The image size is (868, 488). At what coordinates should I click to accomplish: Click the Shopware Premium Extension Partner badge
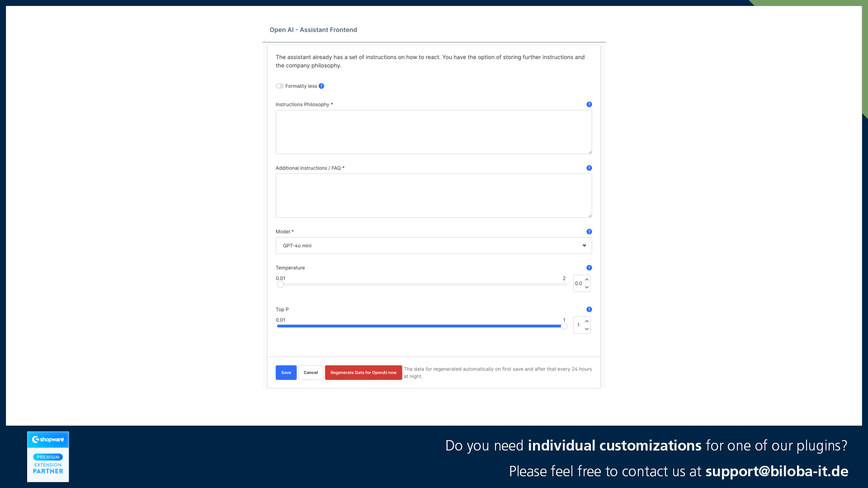click(48, 456)
